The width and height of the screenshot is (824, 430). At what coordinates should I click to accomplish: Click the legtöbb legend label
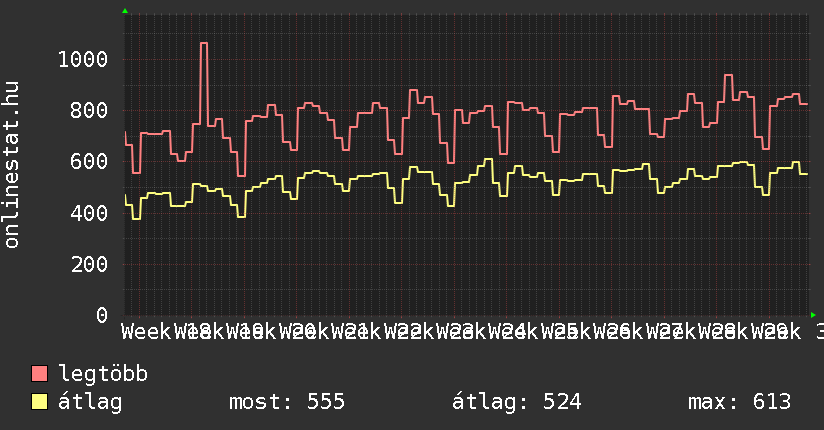103,374
